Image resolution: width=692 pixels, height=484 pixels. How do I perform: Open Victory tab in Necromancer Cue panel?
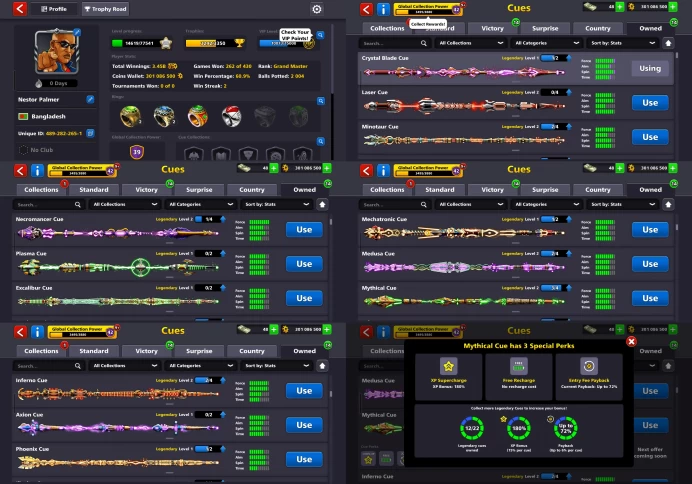click(x=147, y=190)
